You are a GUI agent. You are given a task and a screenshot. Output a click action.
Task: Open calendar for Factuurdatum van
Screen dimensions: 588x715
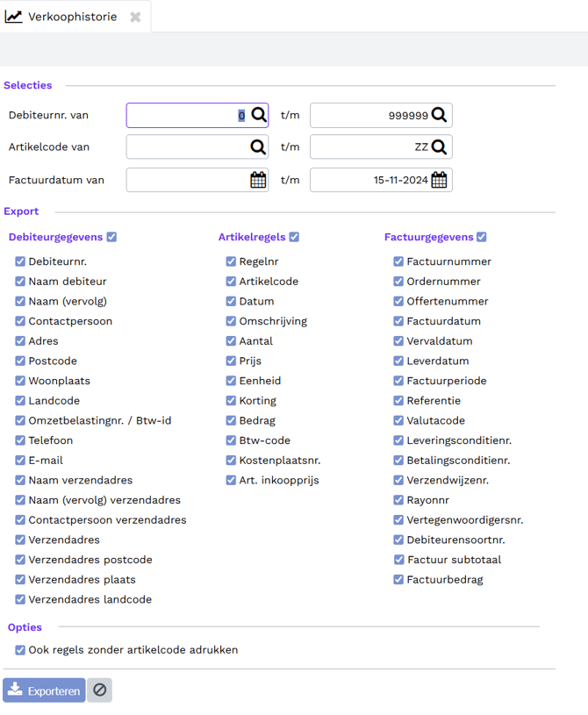pos(258,180)
